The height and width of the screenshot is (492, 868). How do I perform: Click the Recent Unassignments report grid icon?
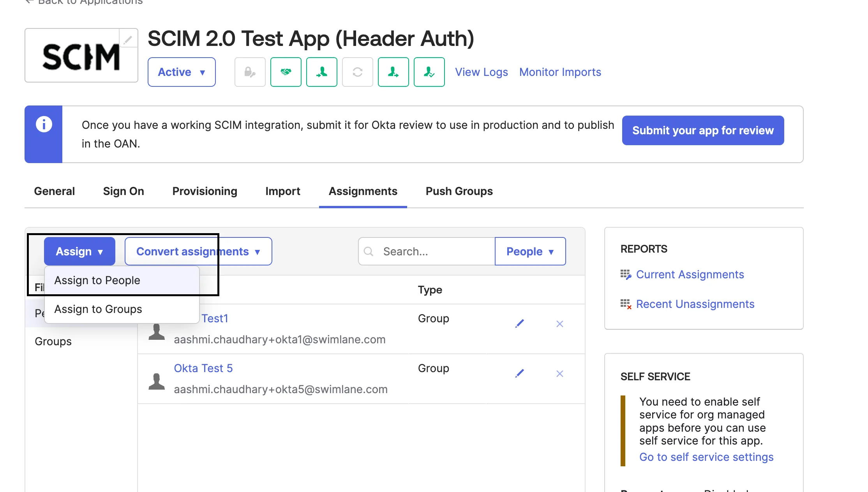pos(626,304)
